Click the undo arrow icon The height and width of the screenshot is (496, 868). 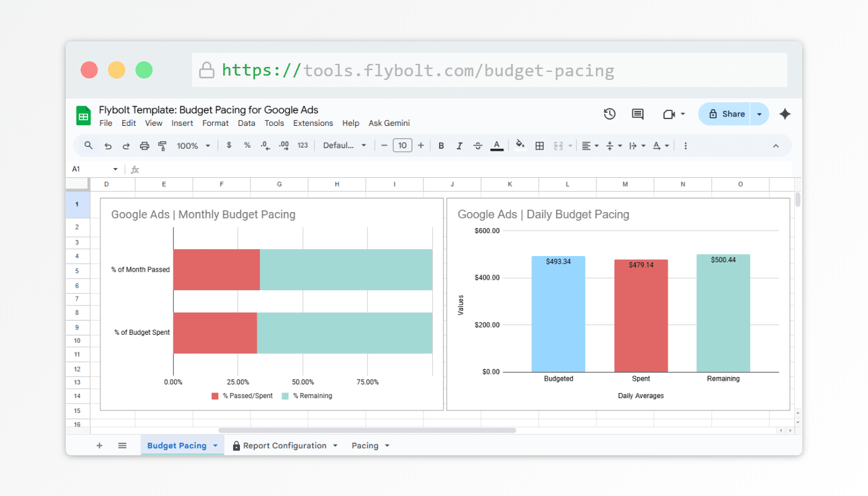tap(108, 146)
